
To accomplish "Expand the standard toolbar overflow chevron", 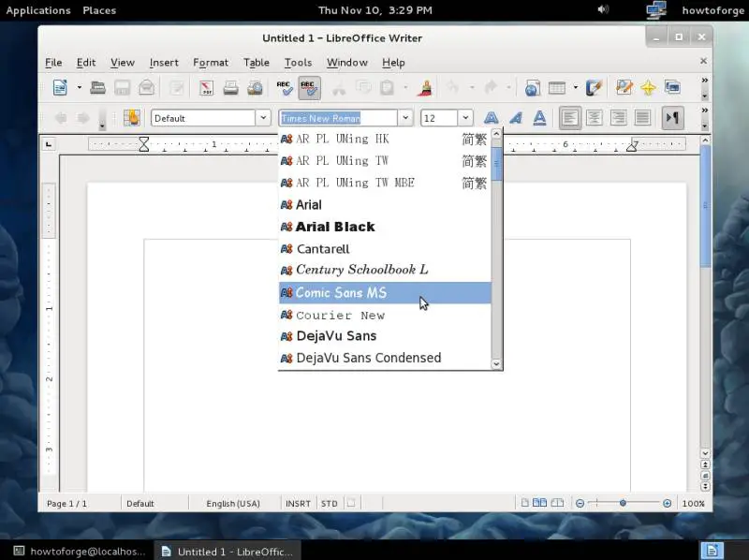I will tap(705, 81).
